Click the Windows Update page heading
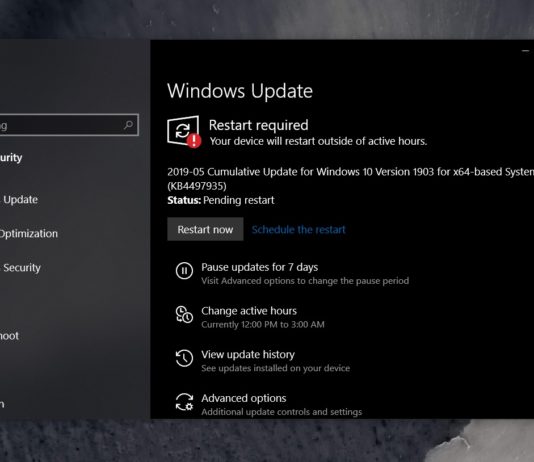The width and height of the screenshot is (534, 462). coord(240,91)
